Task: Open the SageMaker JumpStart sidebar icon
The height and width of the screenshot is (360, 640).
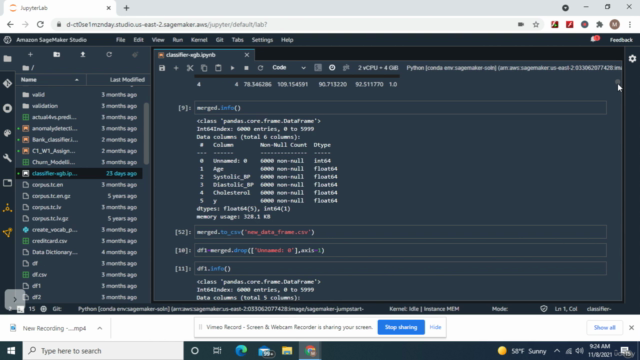Action: click(7, 233)
